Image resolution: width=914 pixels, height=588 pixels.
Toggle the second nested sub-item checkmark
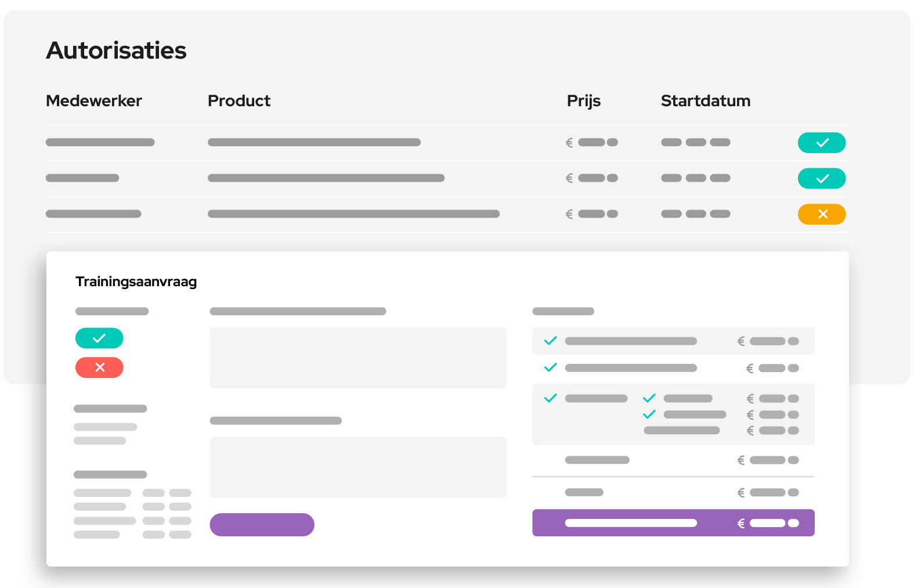(649, 414)
